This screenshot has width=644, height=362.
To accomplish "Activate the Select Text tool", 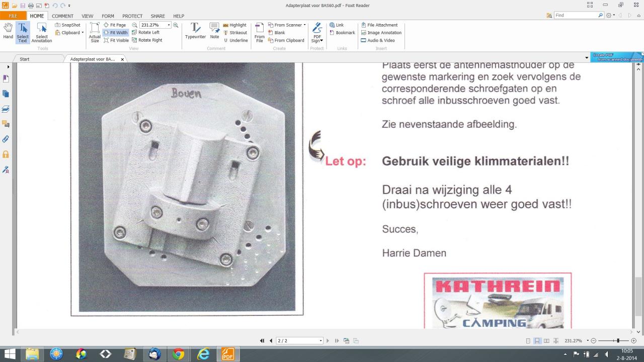I will (23, 32).
